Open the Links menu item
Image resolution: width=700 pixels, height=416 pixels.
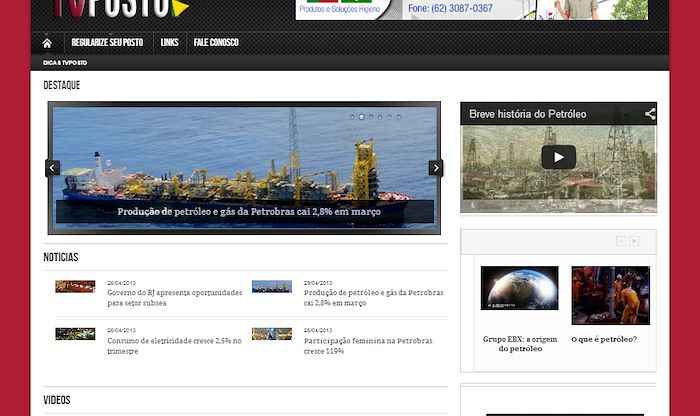pyautogui.click(x=169, y=42)
